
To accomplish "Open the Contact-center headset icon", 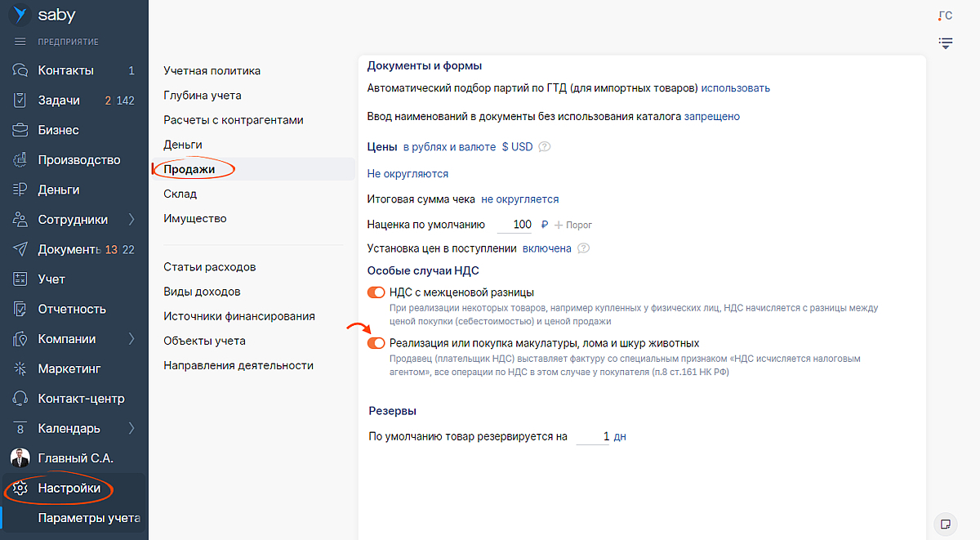I will click(x=21, y=399).
